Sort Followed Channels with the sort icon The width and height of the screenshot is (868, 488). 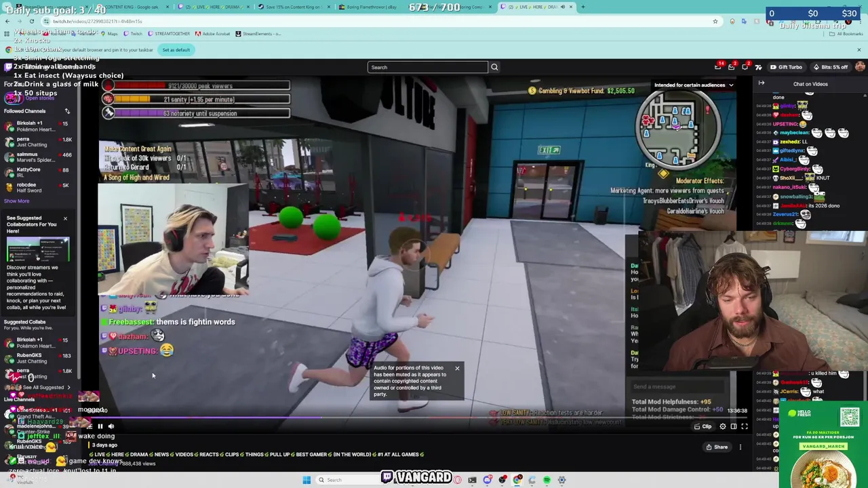tap(67, 111)
